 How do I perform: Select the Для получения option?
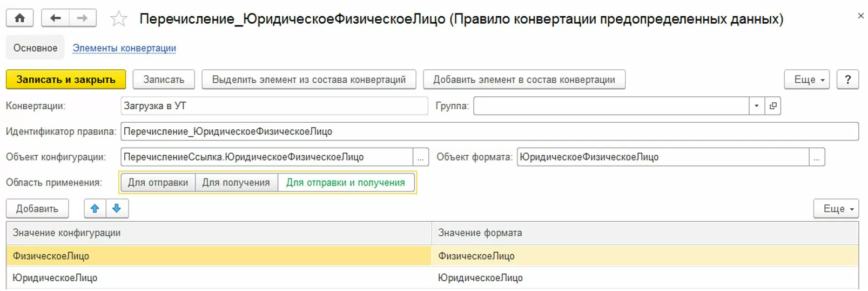tap(236, 183)
